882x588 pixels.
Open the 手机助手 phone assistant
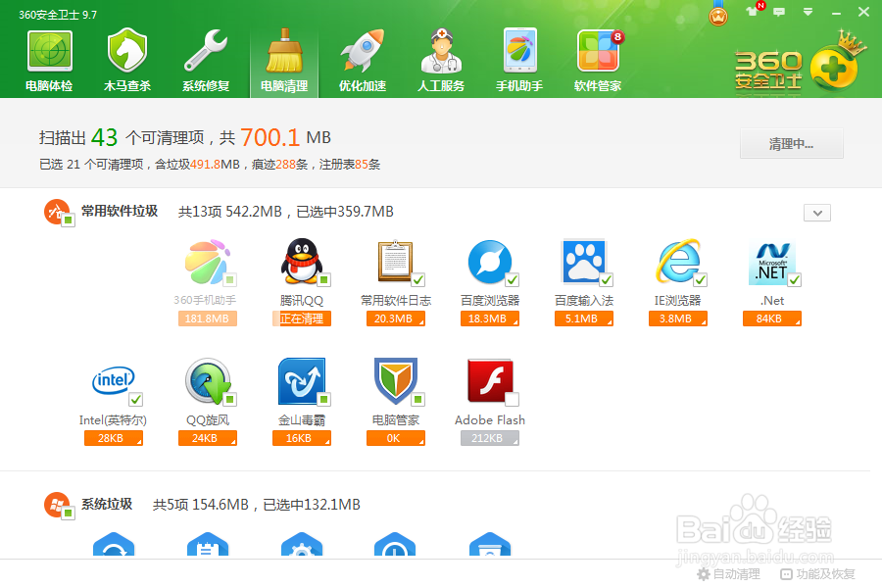click(x=519, y=59)
